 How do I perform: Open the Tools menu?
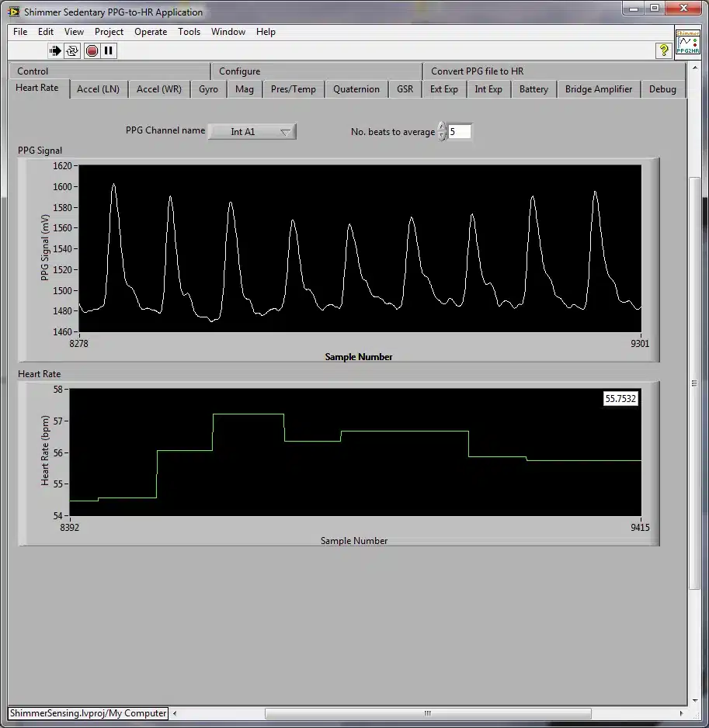pos(189,32)
